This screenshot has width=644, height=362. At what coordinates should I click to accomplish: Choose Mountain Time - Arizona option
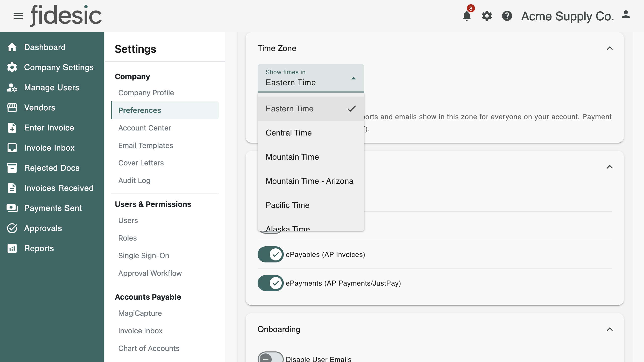(311, 181)
